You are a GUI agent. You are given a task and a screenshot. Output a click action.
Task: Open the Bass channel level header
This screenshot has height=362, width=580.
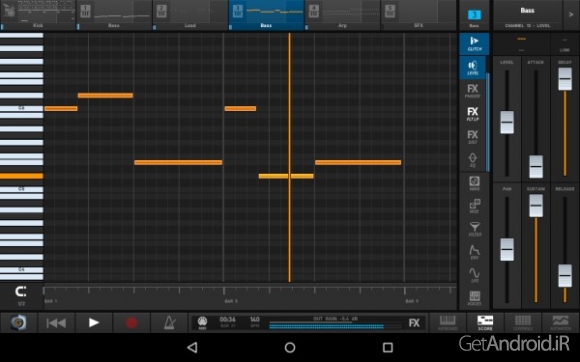click(x=527, y=16)
